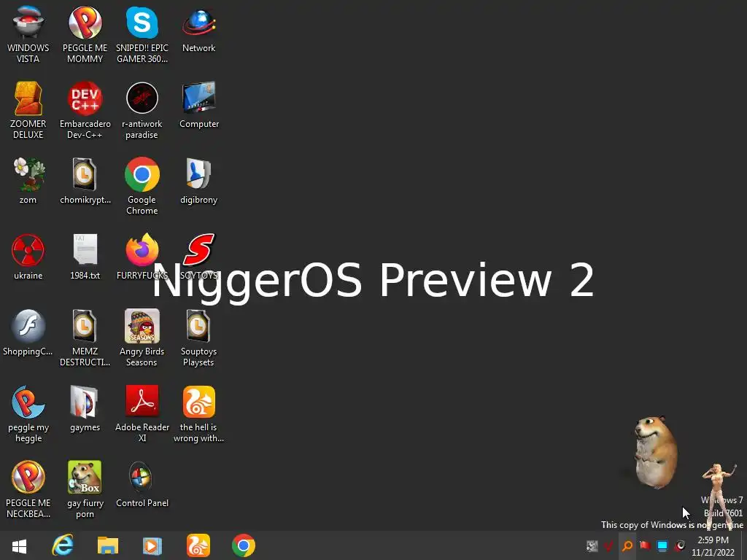Open Google Chrome from the taskbar
Screen dimensions: 747x560
pos(244,545)
